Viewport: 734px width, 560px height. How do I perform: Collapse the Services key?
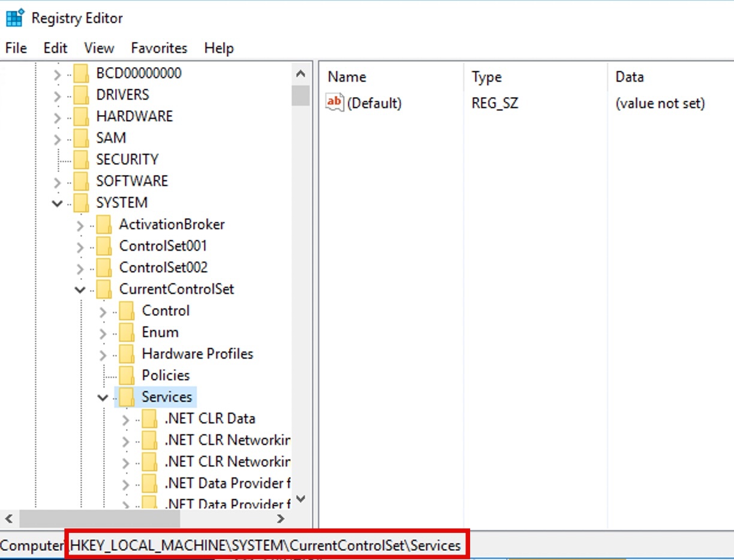pos(103,398)
